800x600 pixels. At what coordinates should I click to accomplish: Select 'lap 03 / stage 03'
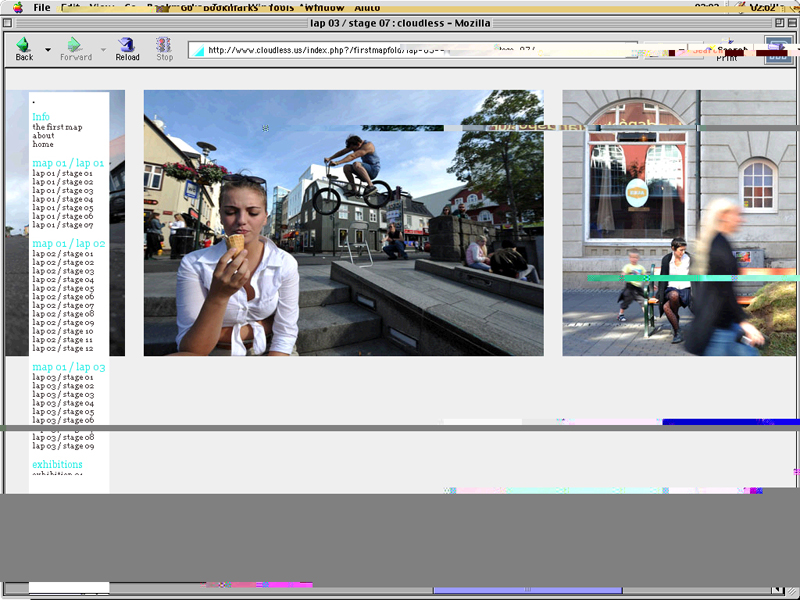tap(63, 394)
